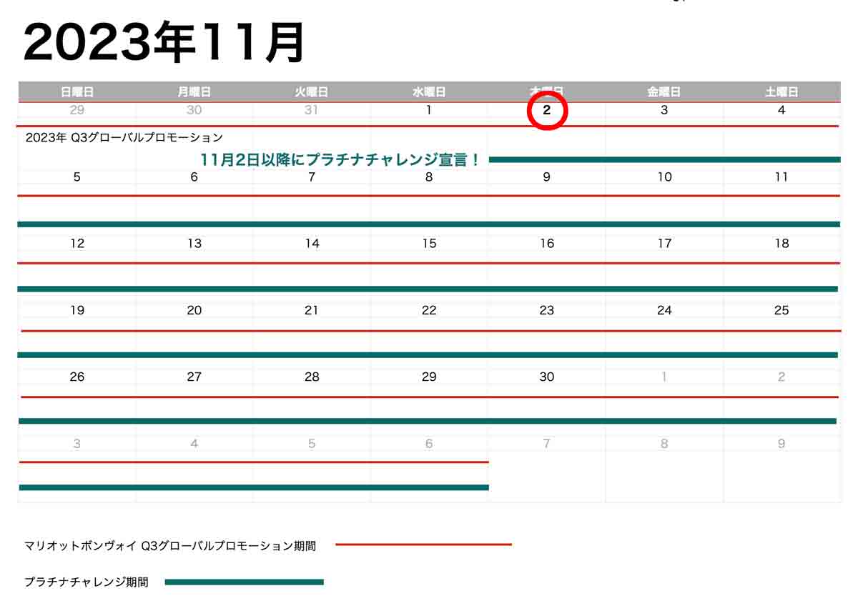
Task: Click the プラチナチャレンジ期間 legend label
Action: 87,582
